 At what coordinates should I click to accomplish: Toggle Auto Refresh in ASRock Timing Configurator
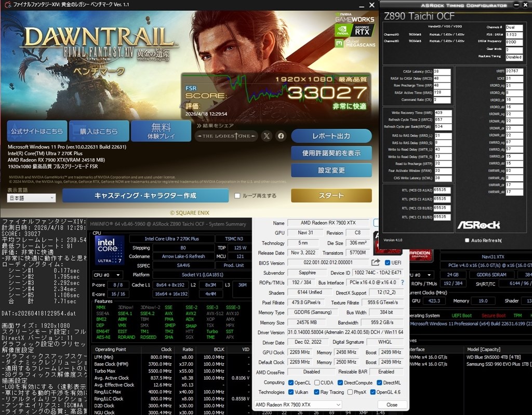[467, 240]
